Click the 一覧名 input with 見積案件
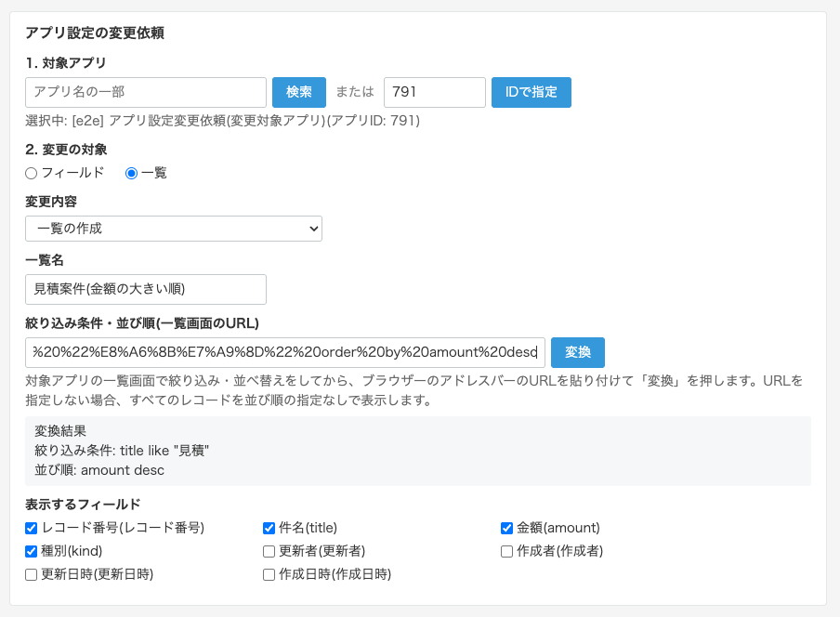The image size is (840, 617). pyautogui.click(x=146, y=289)
